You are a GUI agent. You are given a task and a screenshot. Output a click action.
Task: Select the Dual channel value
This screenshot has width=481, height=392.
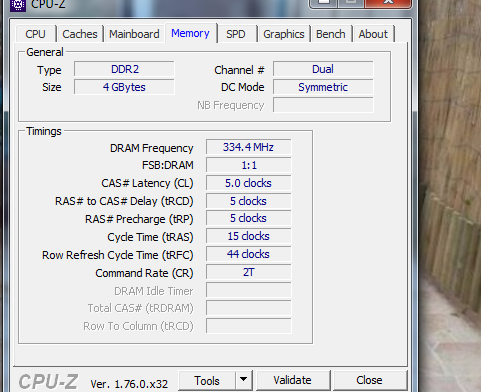point(323,69)
